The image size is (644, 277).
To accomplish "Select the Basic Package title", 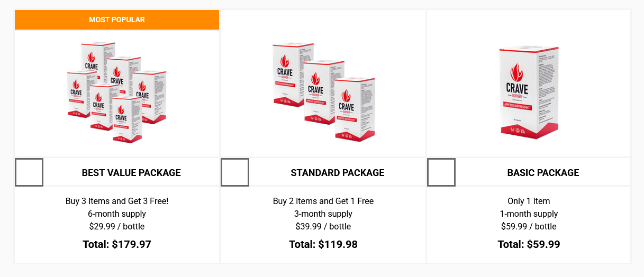I will [x=543, y=173].
